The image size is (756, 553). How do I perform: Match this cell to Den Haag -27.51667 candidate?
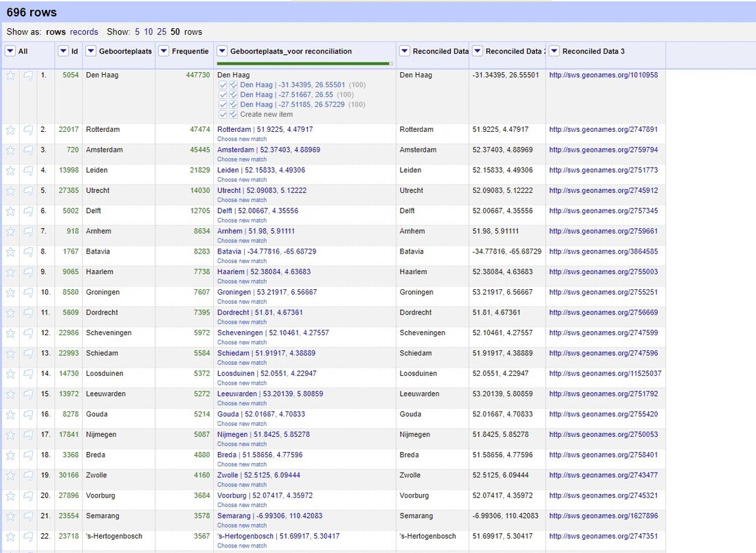pos(223,95)
